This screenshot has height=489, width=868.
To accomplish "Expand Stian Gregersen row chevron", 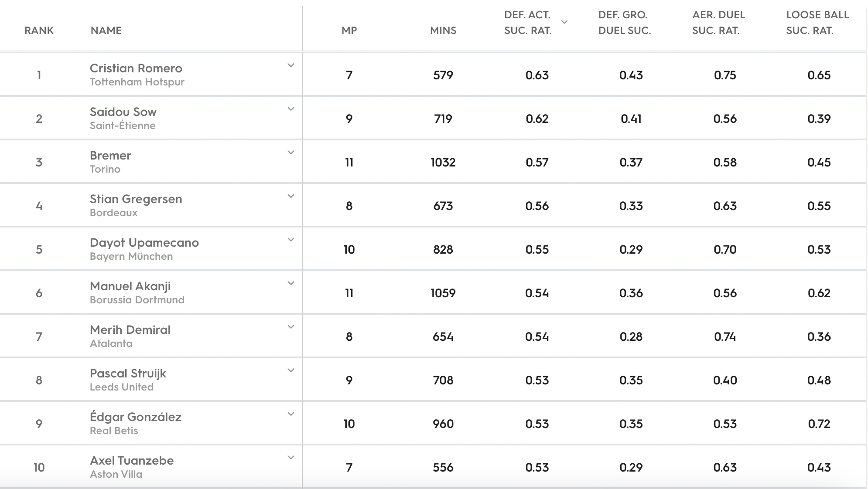I will pos(290,196).
